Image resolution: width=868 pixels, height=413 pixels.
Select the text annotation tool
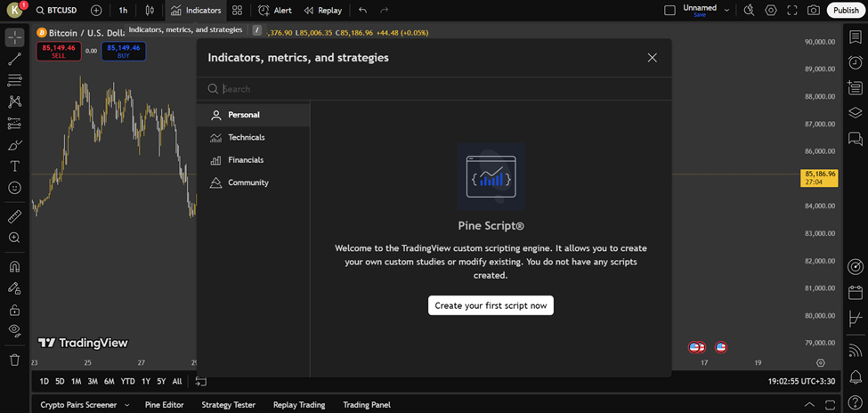pos(15,166)
